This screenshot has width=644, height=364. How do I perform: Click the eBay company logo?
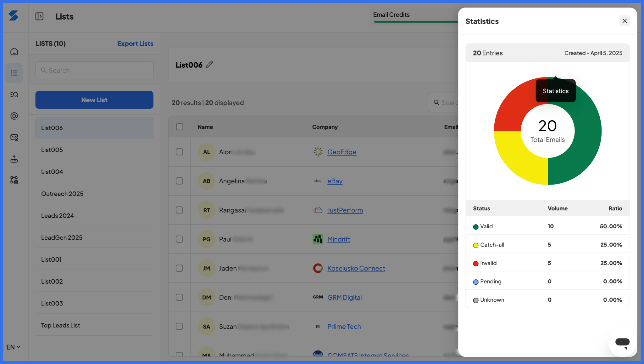(318, 181)
